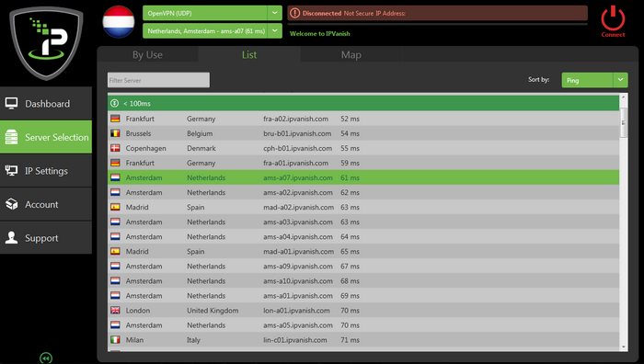Open the Sort by Ping dropdown arrow
The width and height of the screenshot is (644, 364).
[x=620, y=80]
